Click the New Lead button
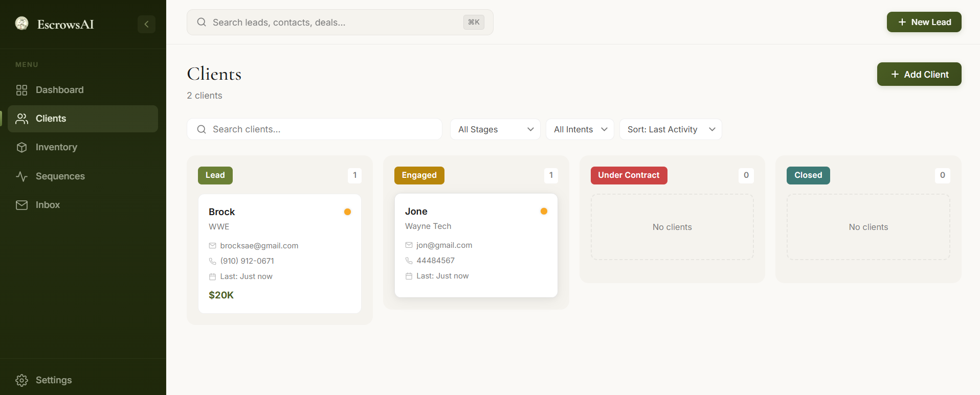Viewport: 980px width, 395px height. pos(924,22)
